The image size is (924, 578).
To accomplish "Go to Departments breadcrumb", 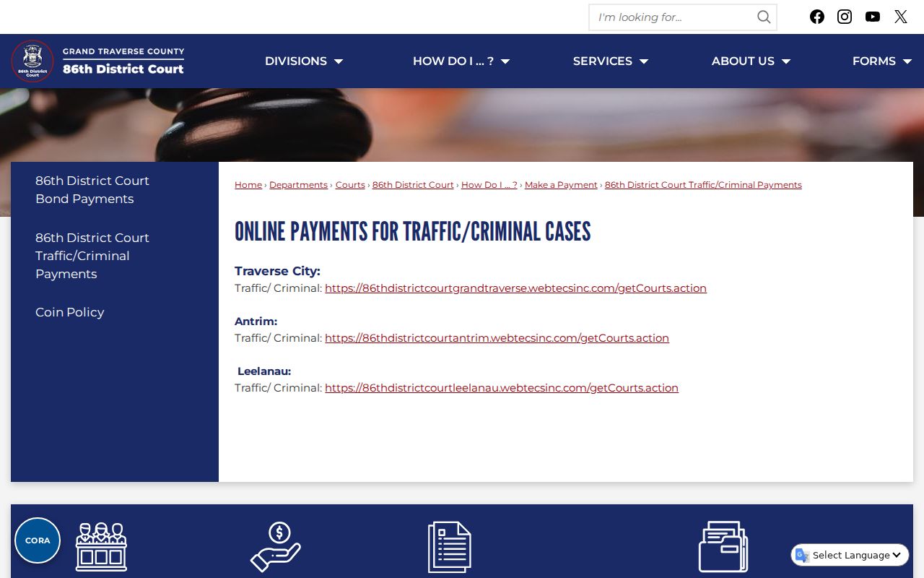I will (298, 185).
